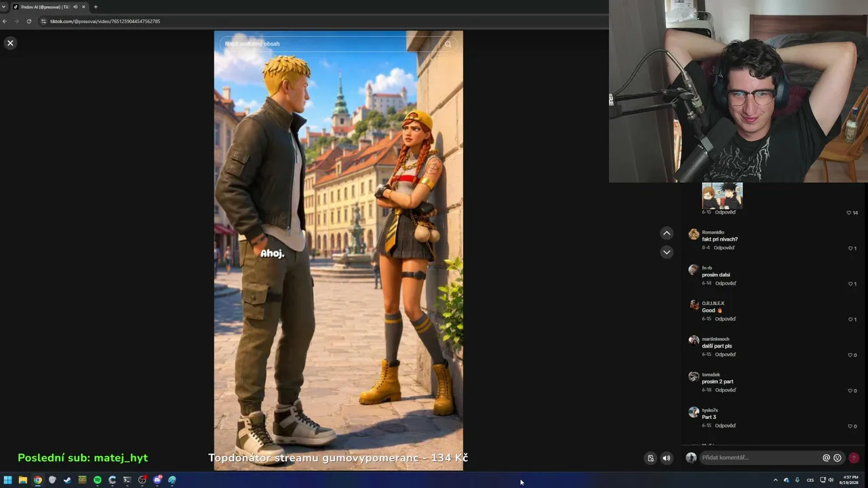The width and height of the screenshot is (868, 488).
Task: Like the O.R.I.N.E.K 'Good' comment
Action: tap(852, 319)
